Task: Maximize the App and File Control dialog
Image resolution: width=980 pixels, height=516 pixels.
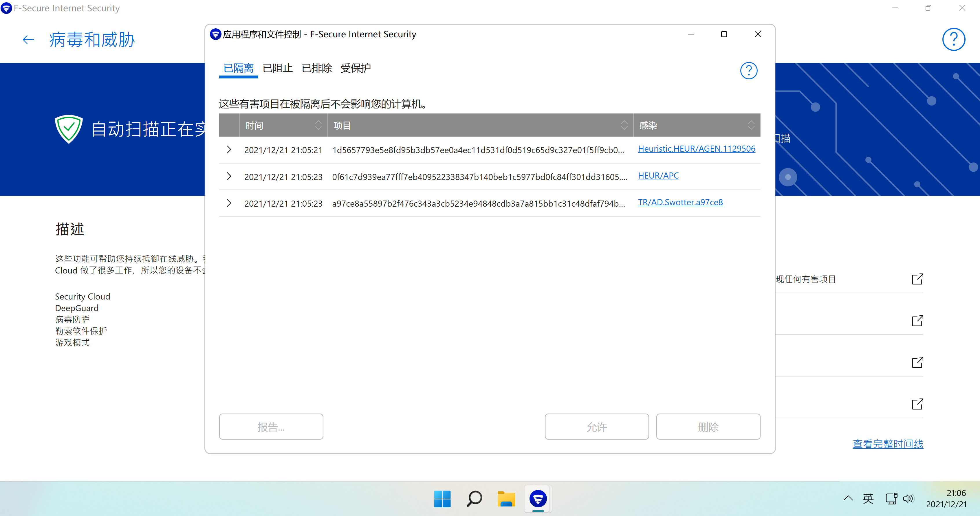Action: click(x=724, y=34)
